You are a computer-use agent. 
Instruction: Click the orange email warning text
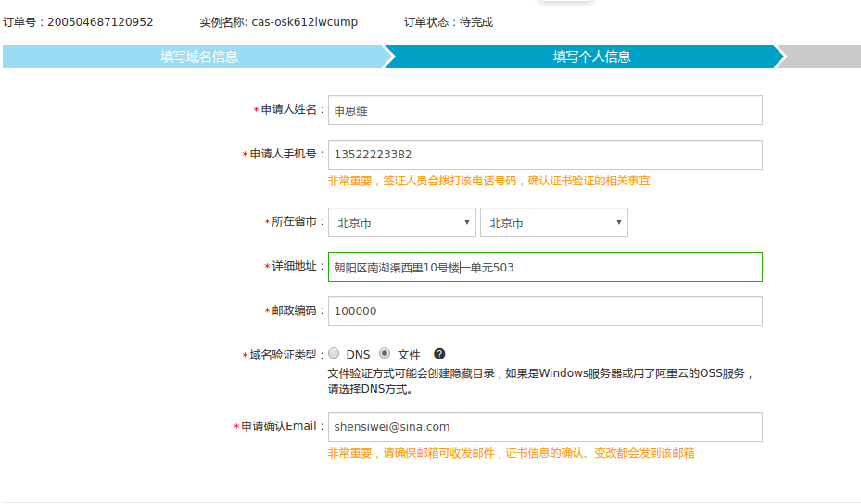click(x=512, y=453)
